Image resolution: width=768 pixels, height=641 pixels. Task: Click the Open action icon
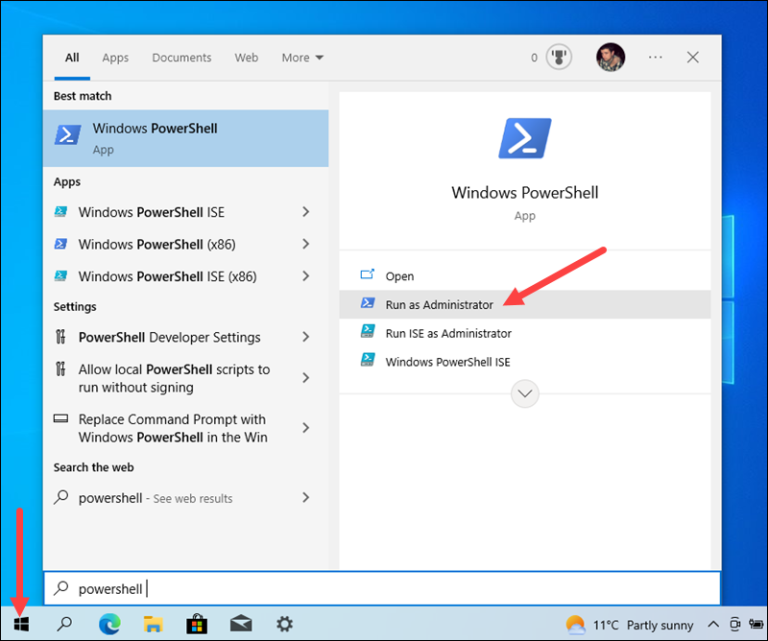tap(368, 274)
